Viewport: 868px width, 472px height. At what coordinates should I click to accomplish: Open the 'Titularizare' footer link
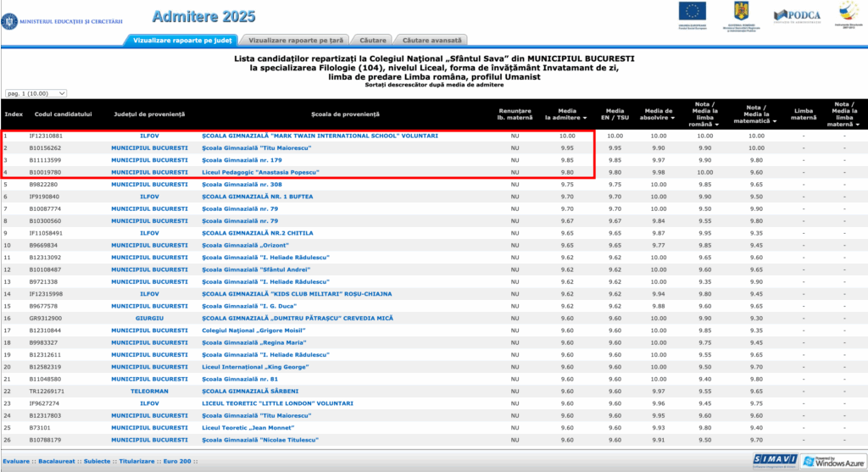point(134,461)
